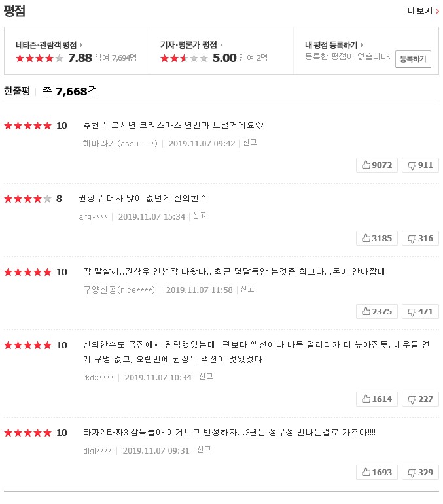This screenshot has height=504, width=443.
Task: Dislike the review with 316 thumbs down
Action: click(420, 239)
